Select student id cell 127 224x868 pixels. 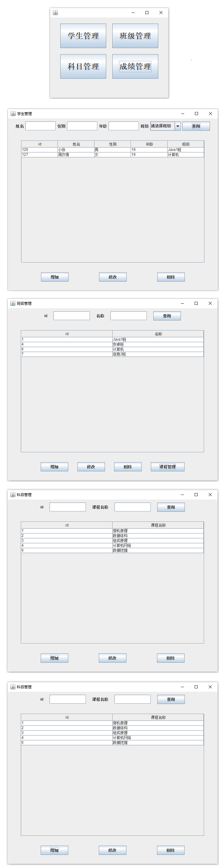point(39,155)
